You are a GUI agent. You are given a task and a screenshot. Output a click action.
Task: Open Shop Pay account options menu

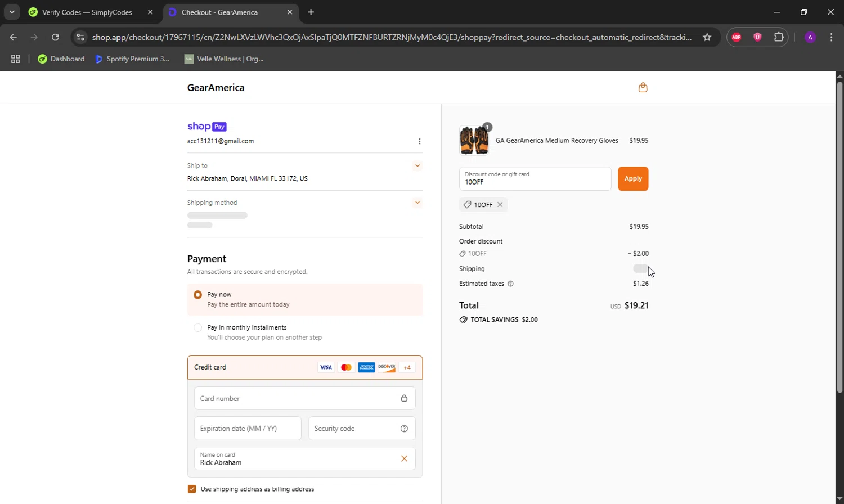(419, 141)
